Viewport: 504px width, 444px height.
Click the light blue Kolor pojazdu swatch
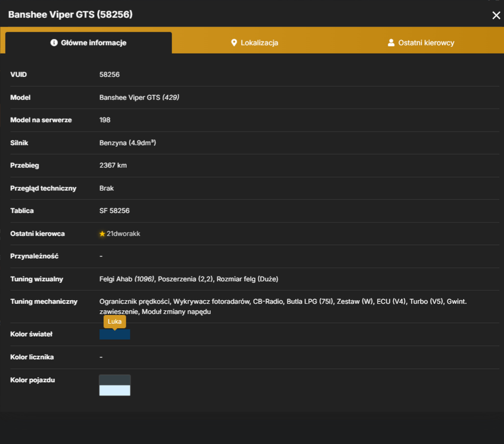(115, 390)
